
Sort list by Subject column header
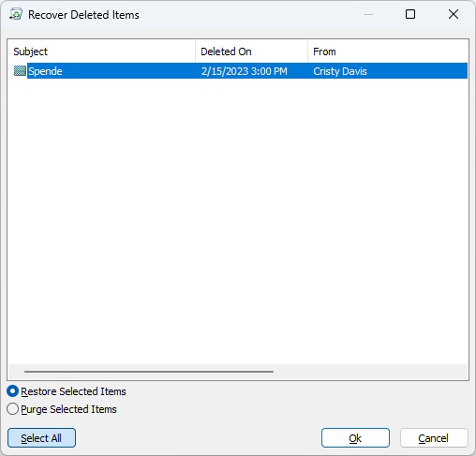[102, 51]
